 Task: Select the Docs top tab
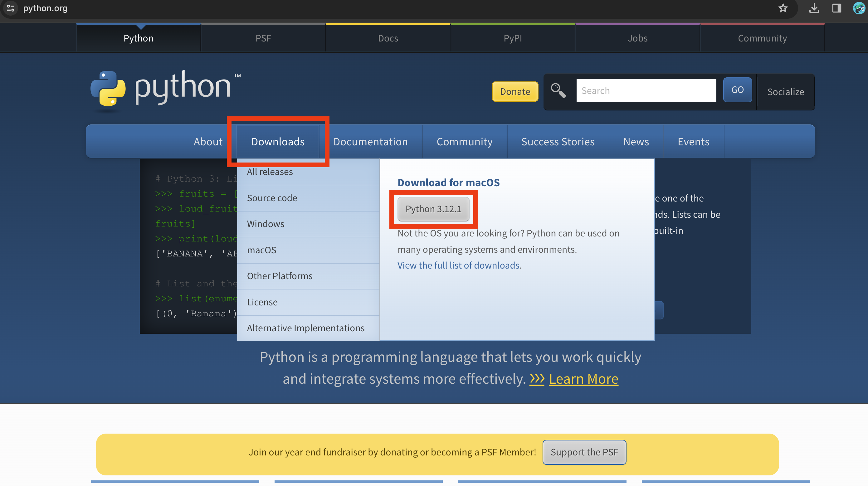[x=388, y=38]
